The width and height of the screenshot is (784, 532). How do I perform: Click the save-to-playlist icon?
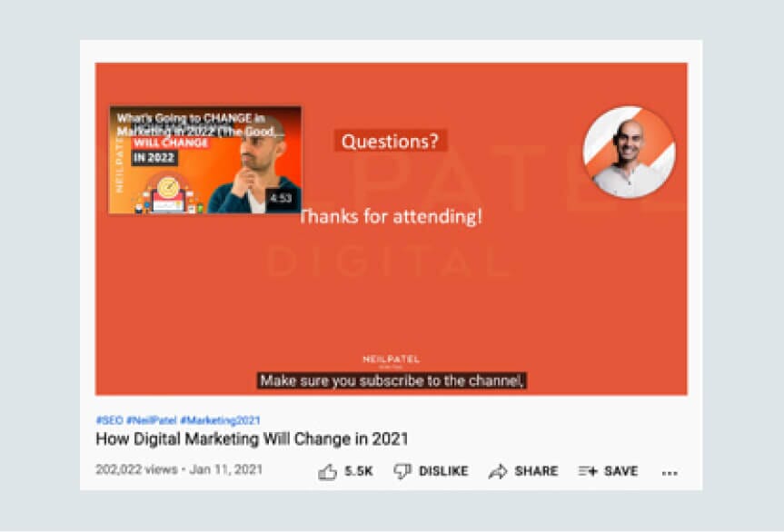coord(588,471)
